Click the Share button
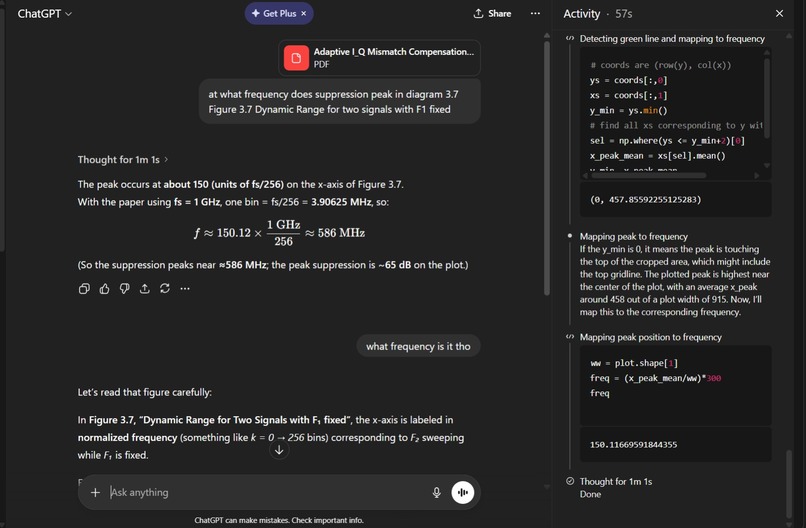This screenshot has width=806, height=528. [x=492, y=14]
